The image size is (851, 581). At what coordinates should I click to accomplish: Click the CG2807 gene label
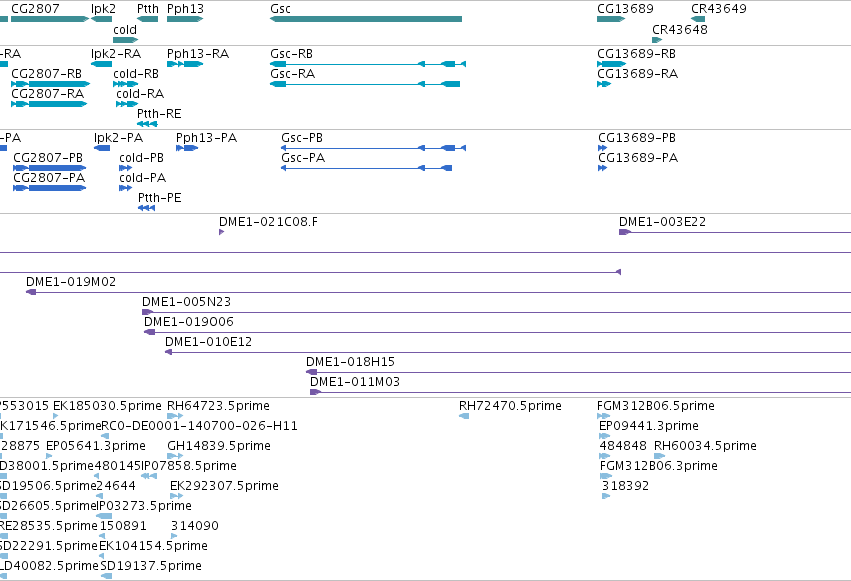[x=35, y=9]
